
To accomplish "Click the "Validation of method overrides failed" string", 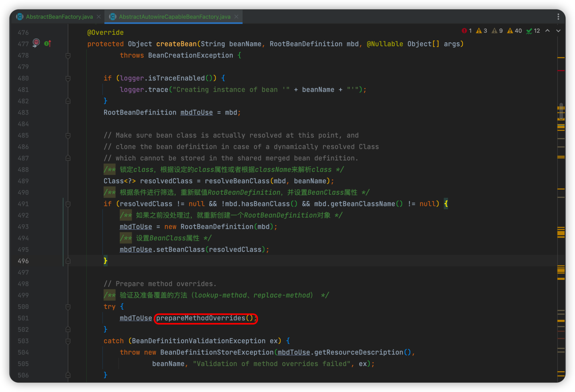I will tap(272, 364).
